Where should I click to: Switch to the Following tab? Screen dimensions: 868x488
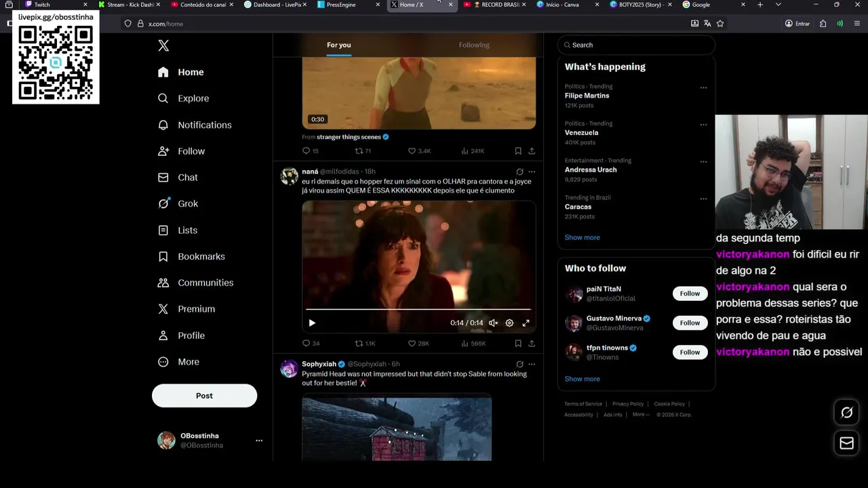point(474,45)
